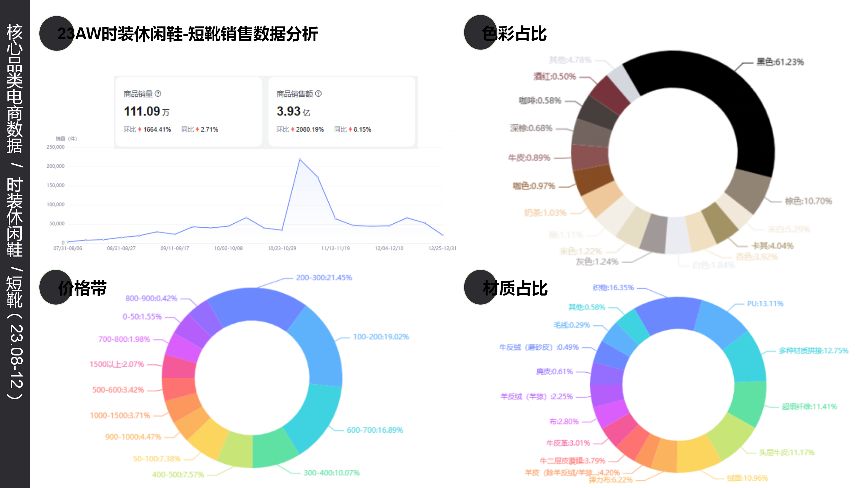868x488 pixels.
Task: Click the 0-50:1.55% price label
Action: [x=142, y=317]
